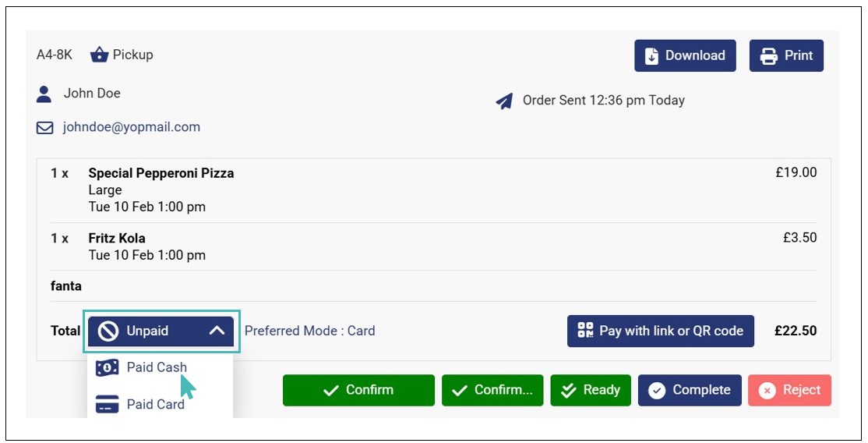This screenshot has width=868, height=443.
Task: Select Paid Cash from the dropdown
Action: 156,367
